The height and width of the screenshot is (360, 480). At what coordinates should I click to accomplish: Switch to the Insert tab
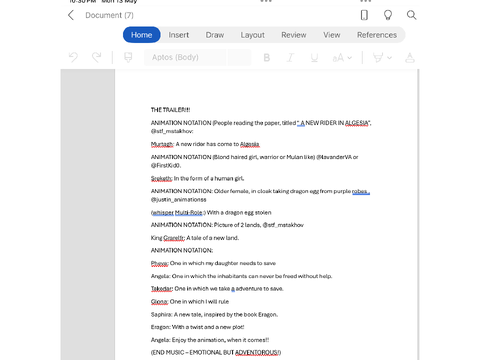coord(179,35)
